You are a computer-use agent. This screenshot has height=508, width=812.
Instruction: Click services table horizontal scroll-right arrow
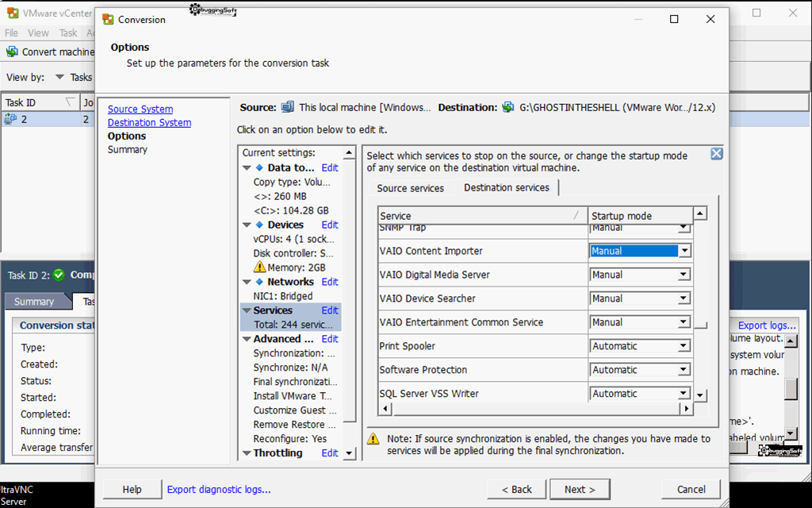click(686, 409)
